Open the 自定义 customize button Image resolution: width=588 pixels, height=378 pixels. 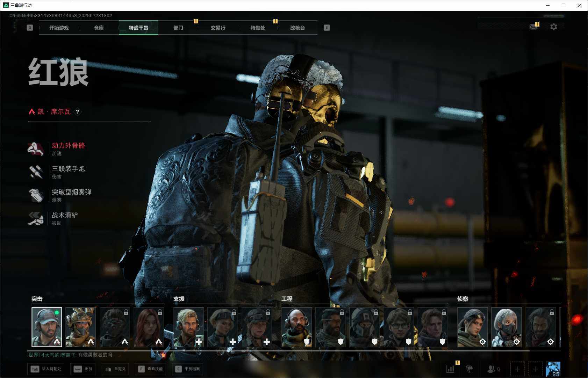click(x=116, y=369)
